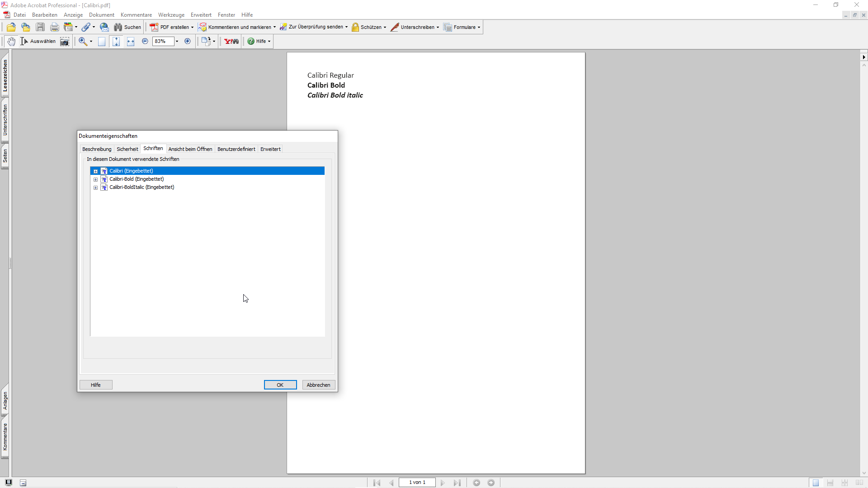Click the Print icon in toolbar
The image size is (868, 488).
tap(55, 27)
